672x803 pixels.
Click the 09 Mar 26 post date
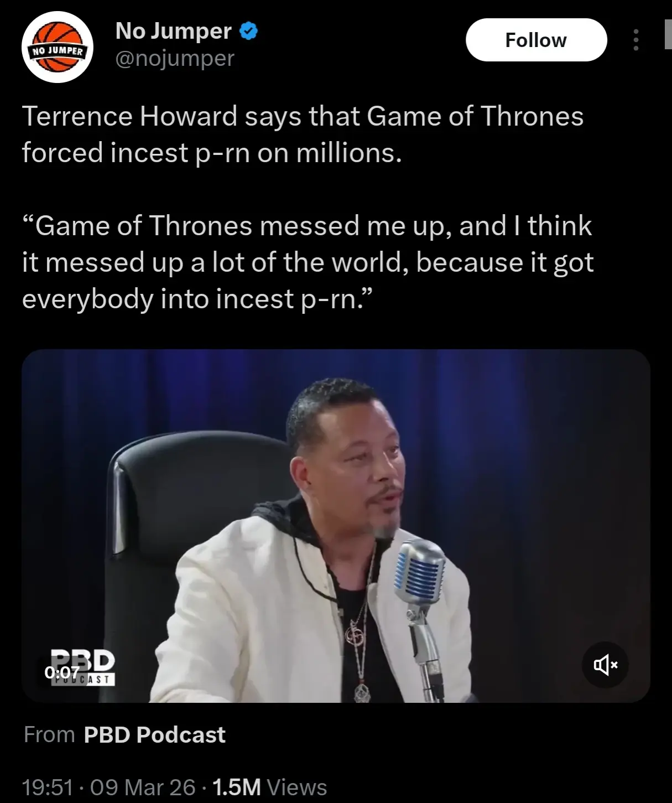click(x=143, y=788)
